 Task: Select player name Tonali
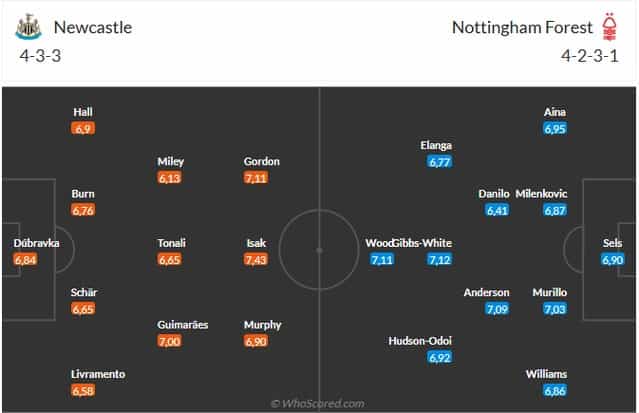(172, 243)
